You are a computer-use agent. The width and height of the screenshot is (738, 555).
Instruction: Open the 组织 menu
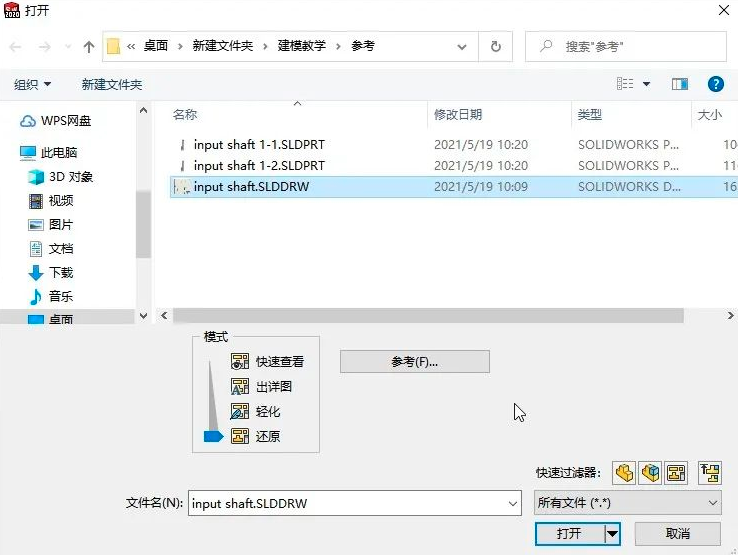[x=32, y=85]
